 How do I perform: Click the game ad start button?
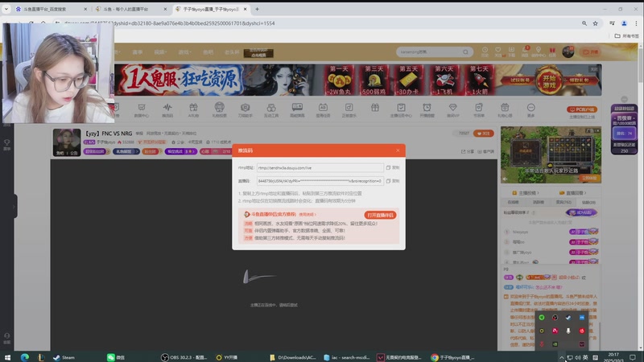[549, 80]
